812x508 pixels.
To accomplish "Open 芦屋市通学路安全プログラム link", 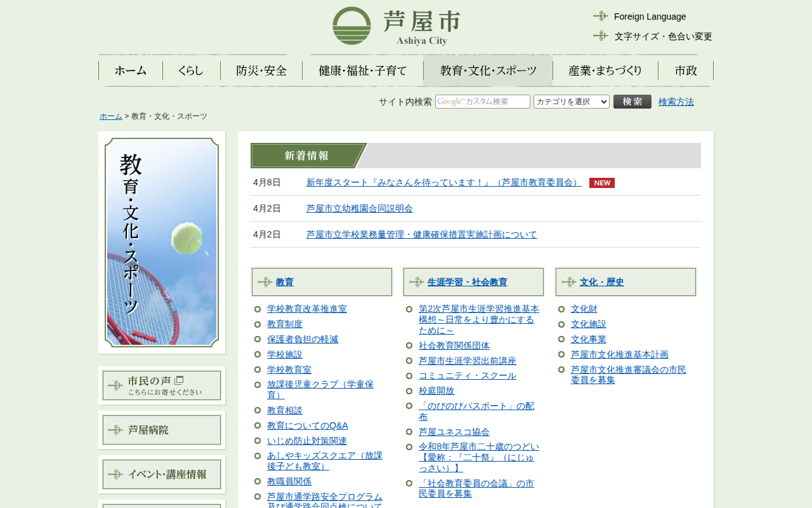I will 325,501.
